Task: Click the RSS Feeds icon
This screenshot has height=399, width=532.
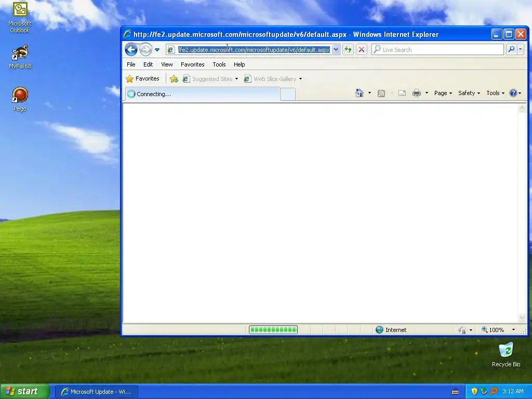Action: pyautogui.click(x=381, y=94)
